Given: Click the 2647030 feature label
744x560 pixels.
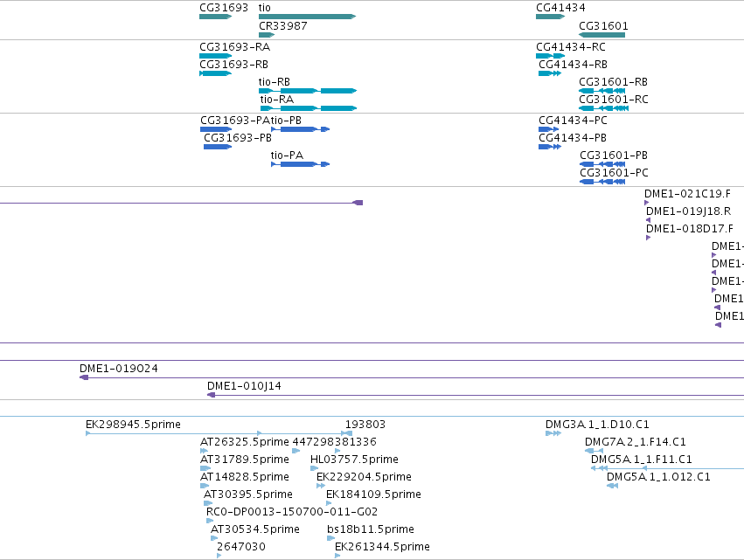Looking at the screenshot, I should tap(241, 547).
